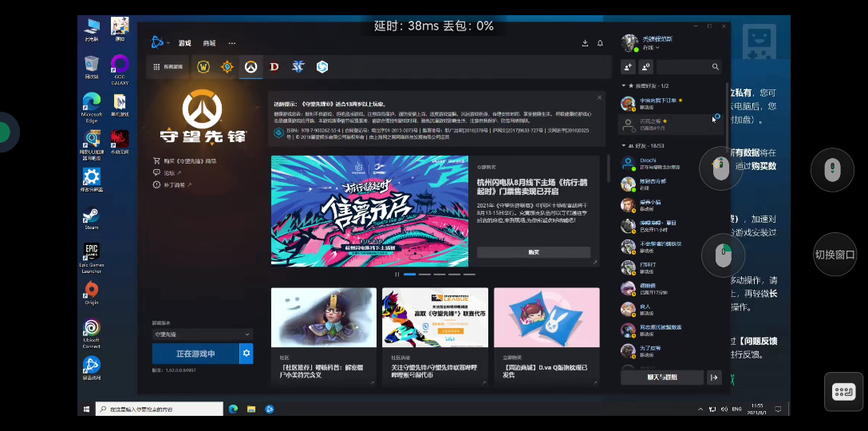Click the friends search magnifier icon
Screen dimensions: 868x431
pos(715,66)
